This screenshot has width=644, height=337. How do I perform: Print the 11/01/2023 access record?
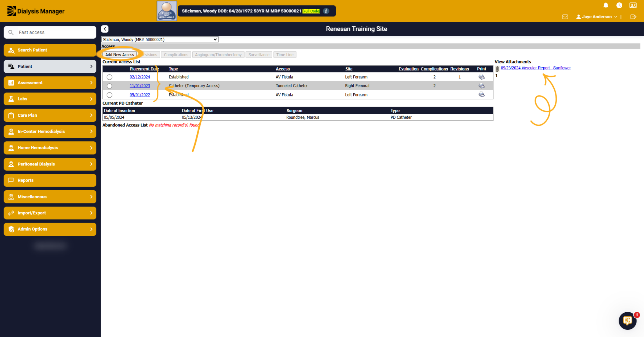[x=481, y=86]
